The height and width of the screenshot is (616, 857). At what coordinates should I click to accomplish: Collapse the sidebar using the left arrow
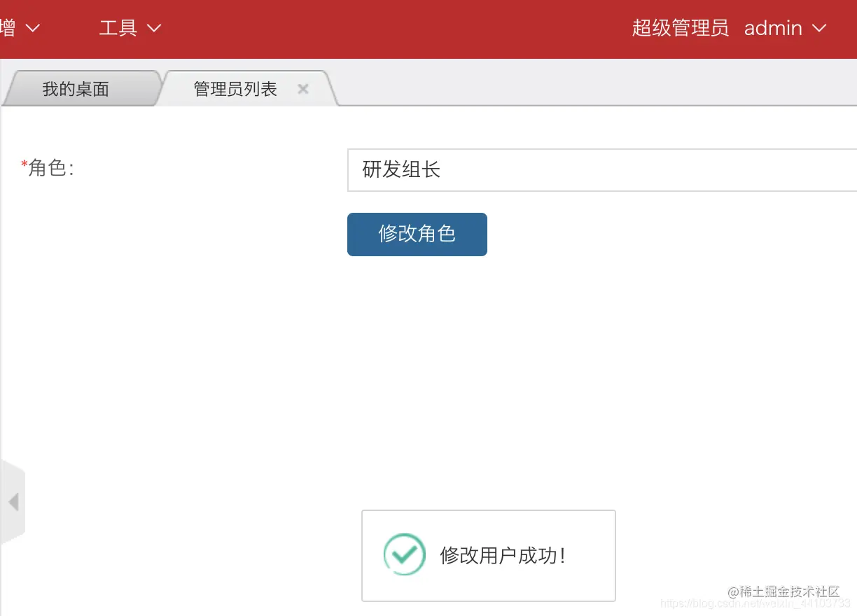click(x=13, y=501)
